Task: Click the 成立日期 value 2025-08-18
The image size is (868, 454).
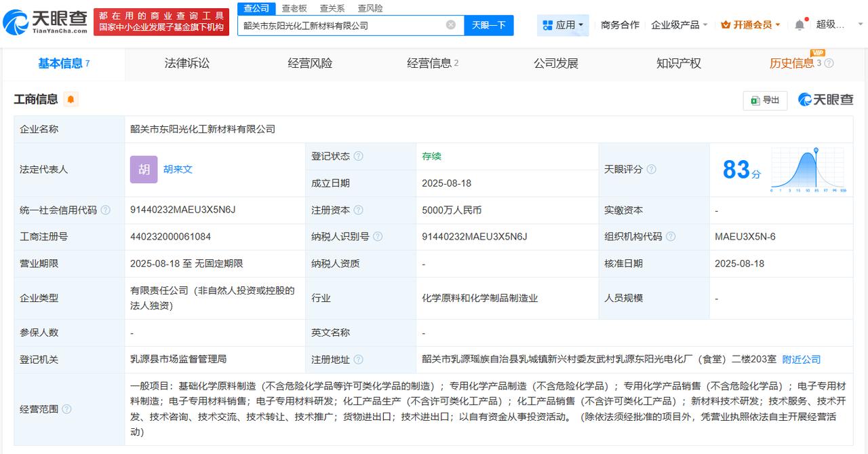Action: point(446,183)
